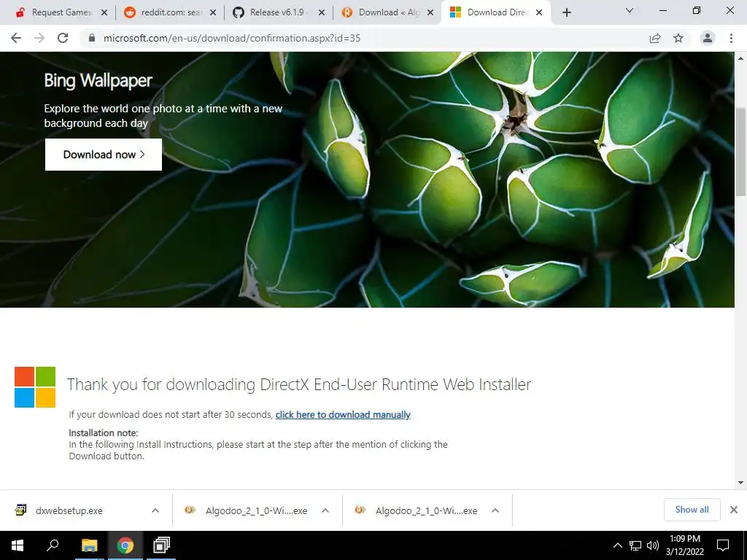
Task: Close the Download Algodoo tab
Action: click(430, 13)
